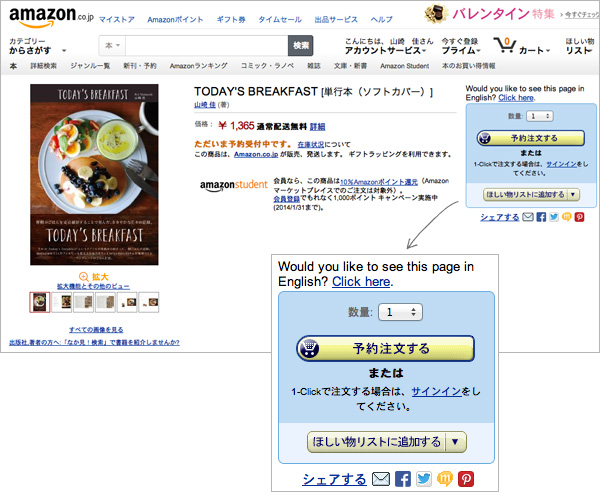Click the Pinterest share icon in enlarged panel
The width and height of the screenshot is (600, 496).
[466, 479]
